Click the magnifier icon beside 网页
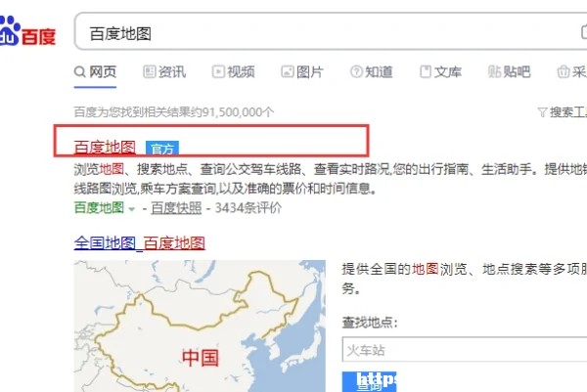Screen dimensions: 587x392 [x=80, y=71]
